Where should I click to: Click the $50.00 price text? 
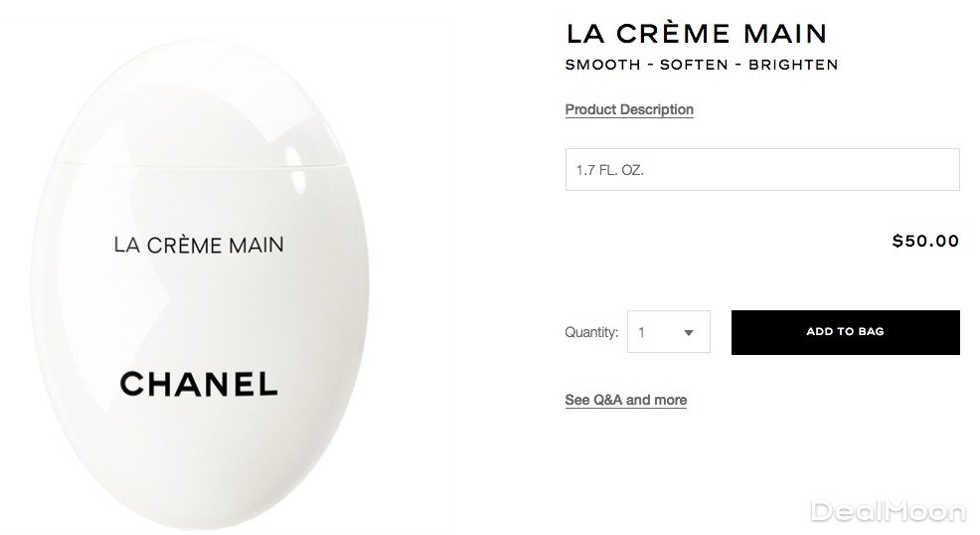point(925,241)
